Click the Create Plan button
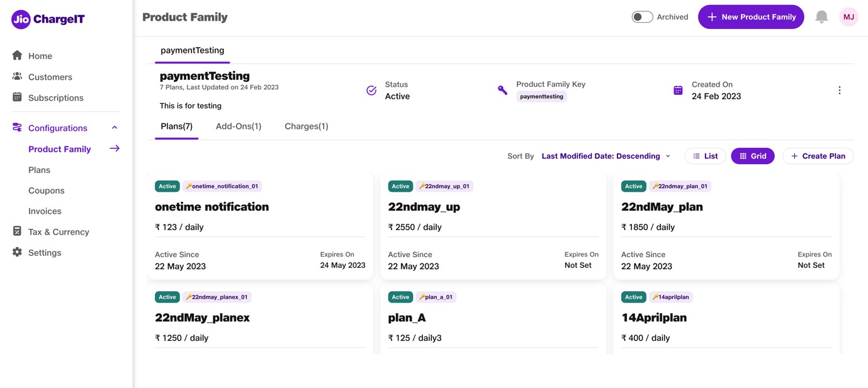 818,156
